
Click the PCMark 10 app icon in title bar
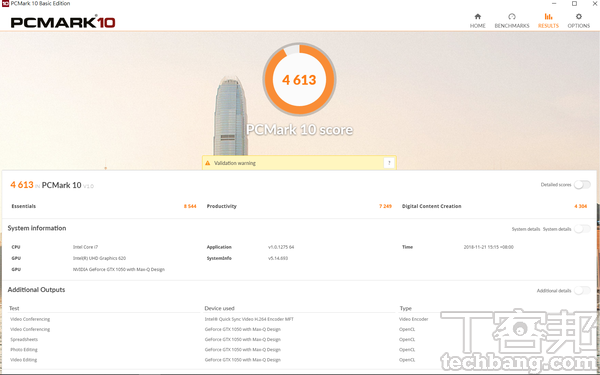(5, 4)
